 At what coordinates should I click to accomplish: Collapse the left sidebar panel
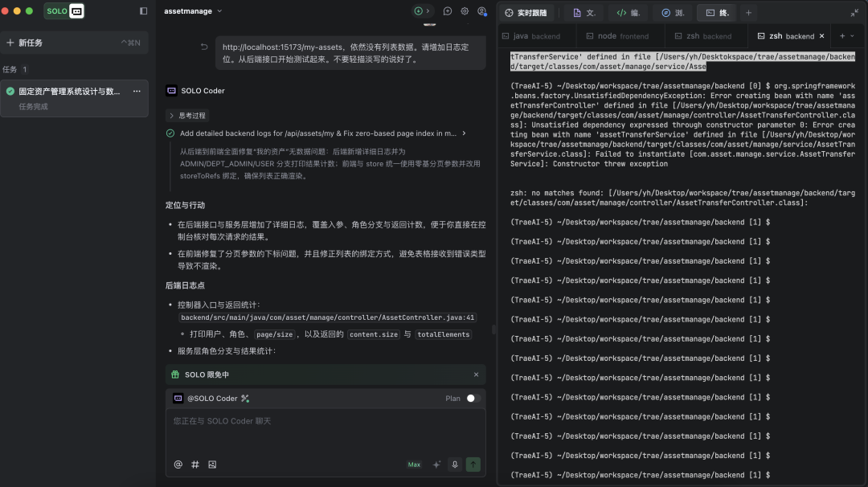(143, 11)
